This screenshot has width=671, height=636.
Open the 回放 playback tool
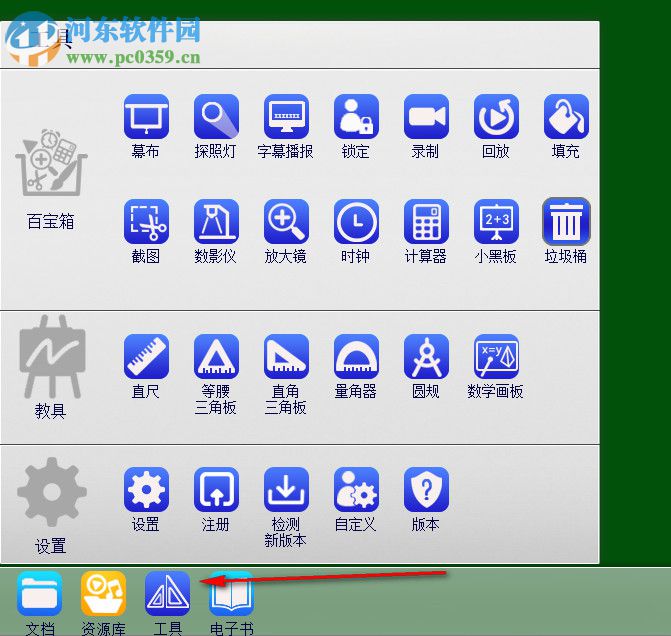[x=496, y=116]
